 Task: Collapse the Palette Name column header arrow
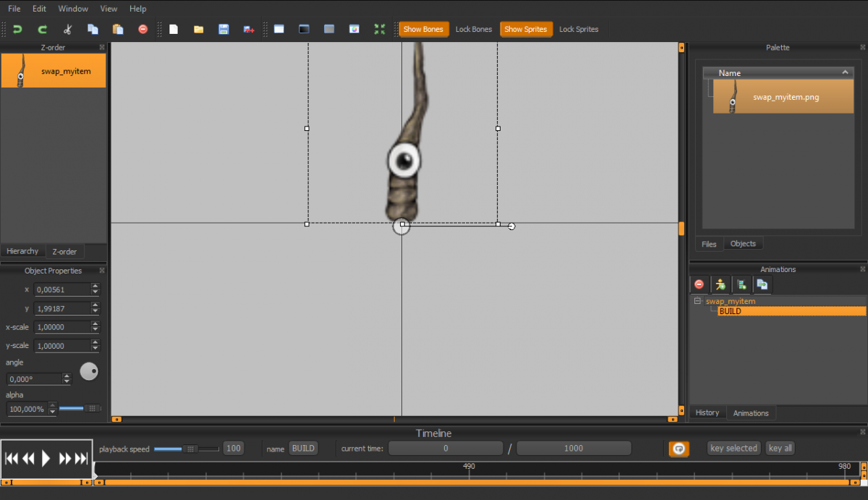tap(845, 72)
